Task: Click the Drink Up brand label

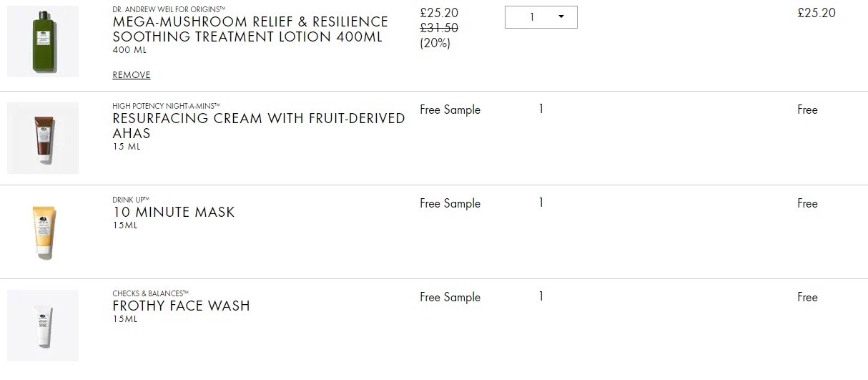Action: [x=132, y=200]
